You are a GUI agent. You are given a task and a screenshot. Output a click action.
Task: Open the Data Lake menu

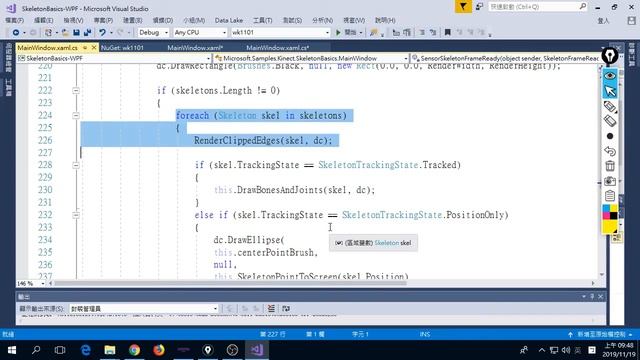point(229,20)
